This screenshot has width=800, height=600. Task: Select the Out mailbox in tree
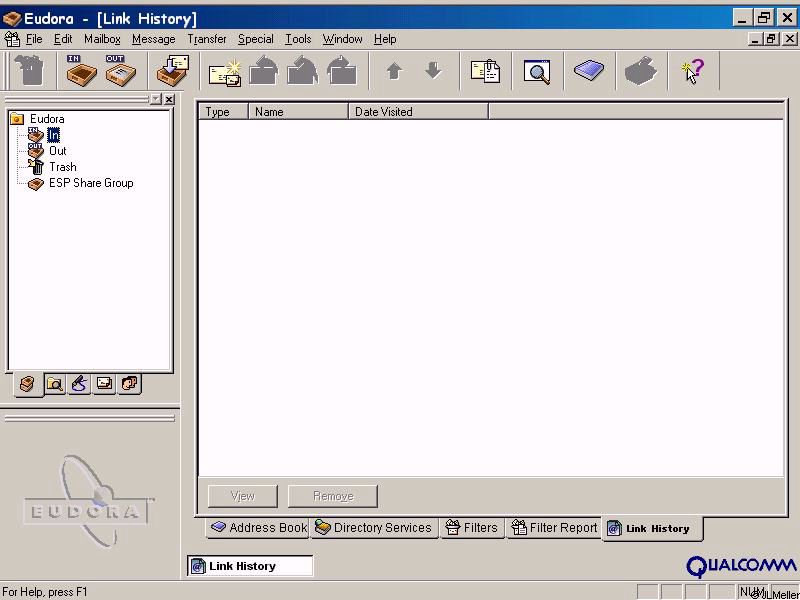pyautogui.click(x=58, y=151)
